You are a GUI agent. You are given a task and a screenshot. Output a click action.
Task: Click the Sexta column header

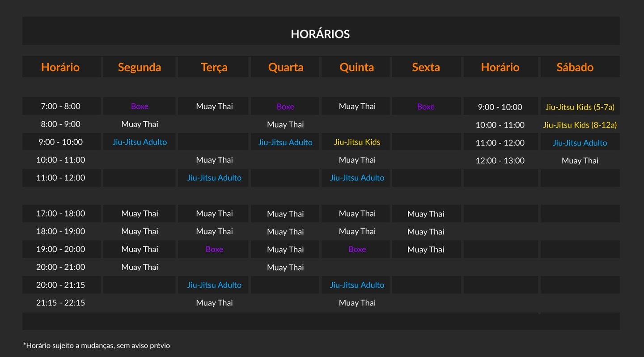(426, 67)
